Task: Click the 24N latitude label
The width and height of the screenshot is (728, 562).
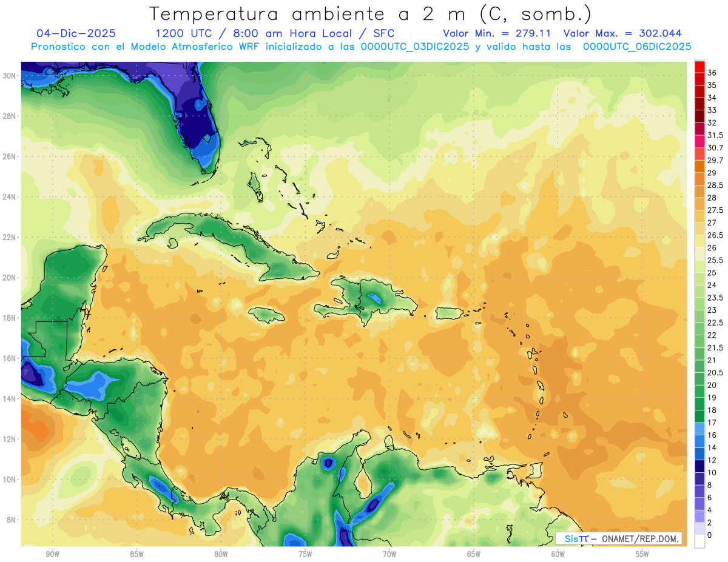Action: click(10, 197)
